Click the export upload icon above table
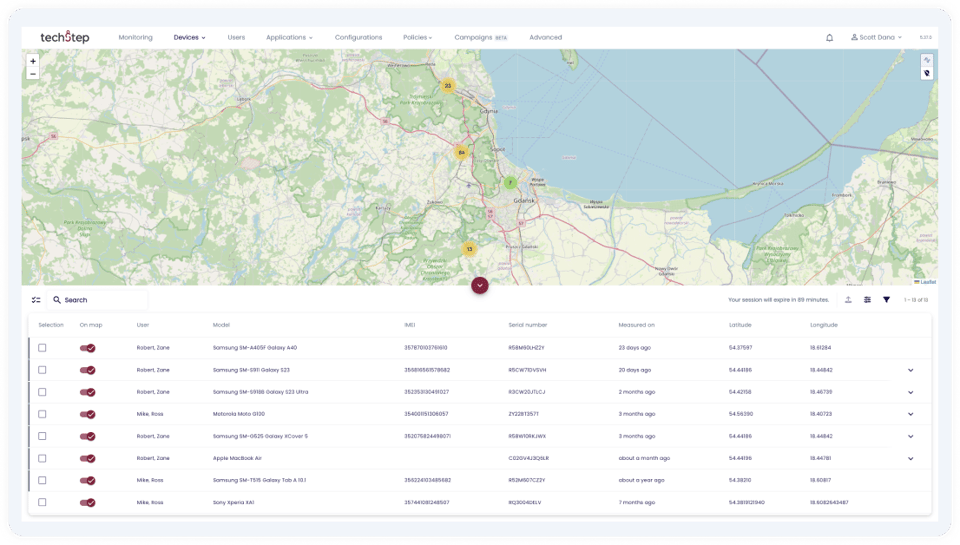The height and width of the screenshot is (545, 960). coord(848,300)
